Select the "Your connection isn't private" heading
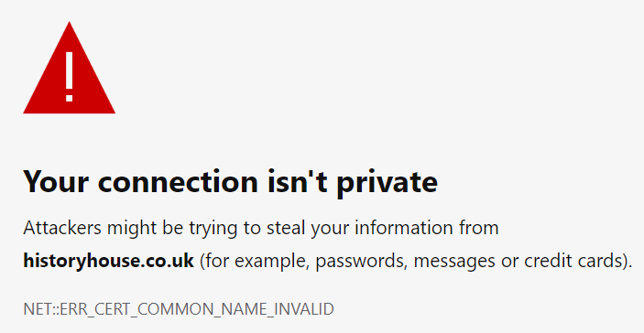This screenshot has width=644, height=333. [231, 182]
